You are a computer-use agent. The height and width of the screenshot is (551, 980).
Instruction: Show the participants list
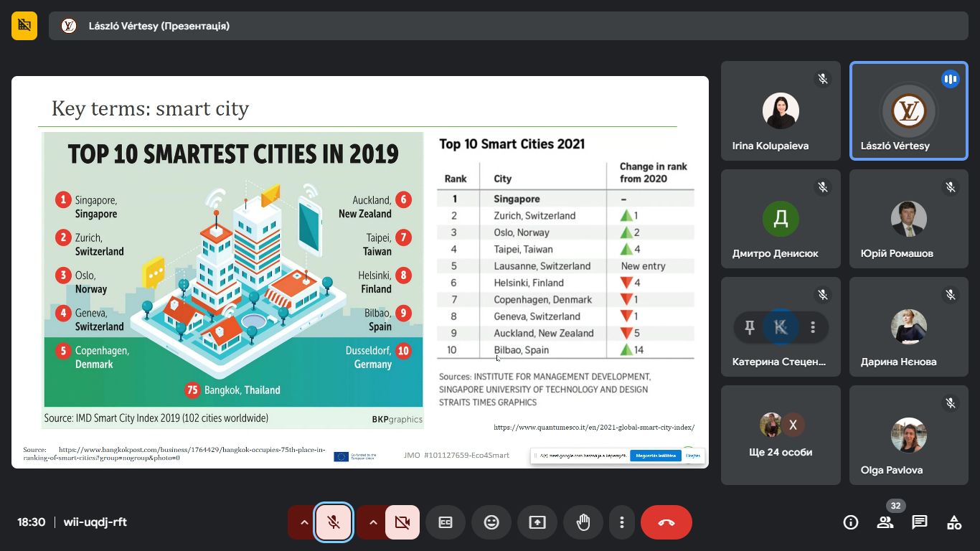(885, 522)
